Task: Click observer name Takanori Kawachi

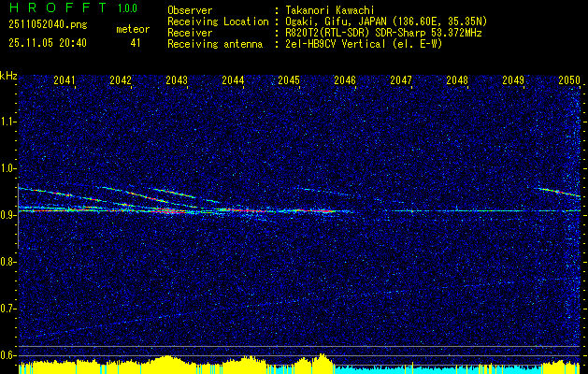Action: pyautogui.click(x=328, y=10)
